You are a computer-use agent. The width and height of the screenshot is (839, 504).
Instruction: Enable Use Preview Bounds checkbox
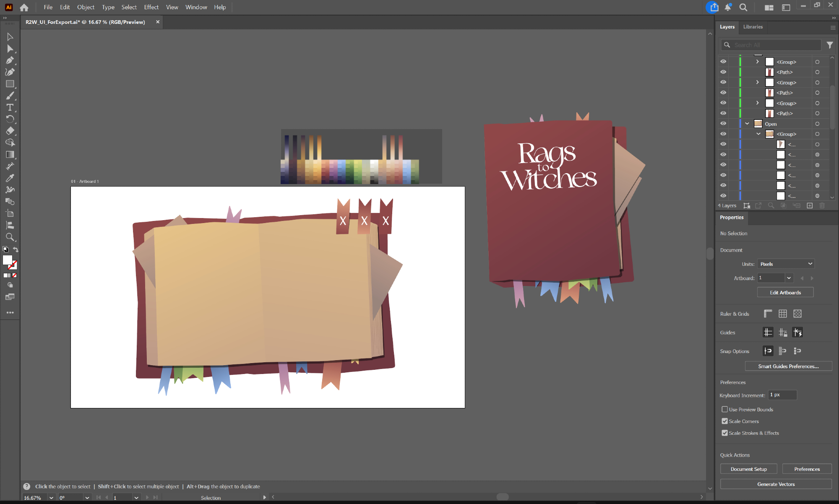click(x=724, y=409)
